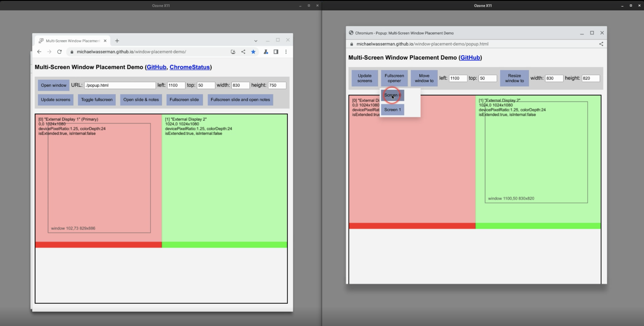Screen dimensions: 644x326
Task: Expand the tab search chevron
Action: pos(255,41)
